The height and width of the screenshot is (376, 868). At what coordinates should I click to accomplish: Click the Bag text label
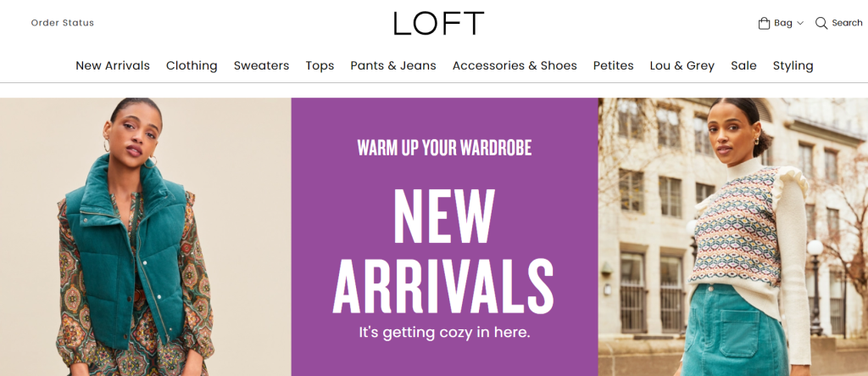coord(783,23)
